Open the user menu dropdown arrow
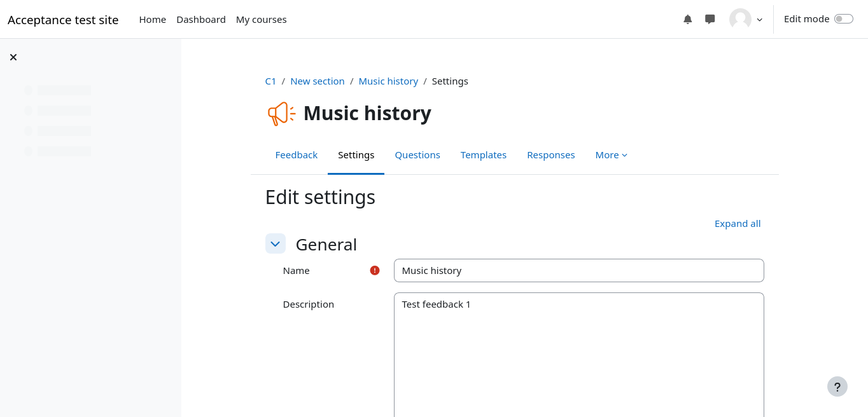Viewport: 868px width, 417px height. click(759, 20)
